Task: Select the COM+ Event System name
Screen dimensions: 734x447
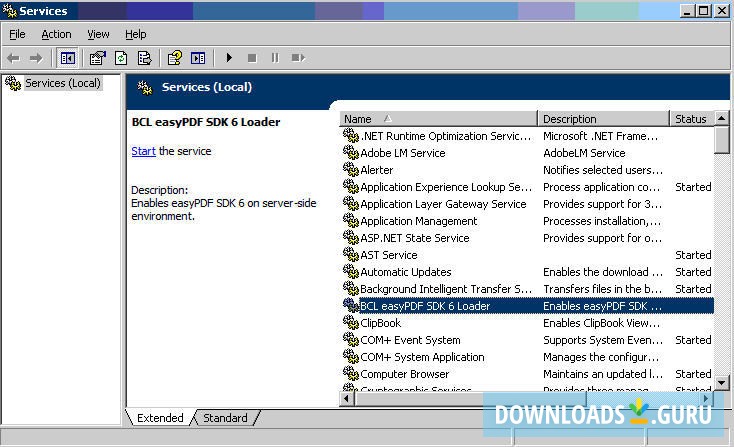Action: [410, 340]
